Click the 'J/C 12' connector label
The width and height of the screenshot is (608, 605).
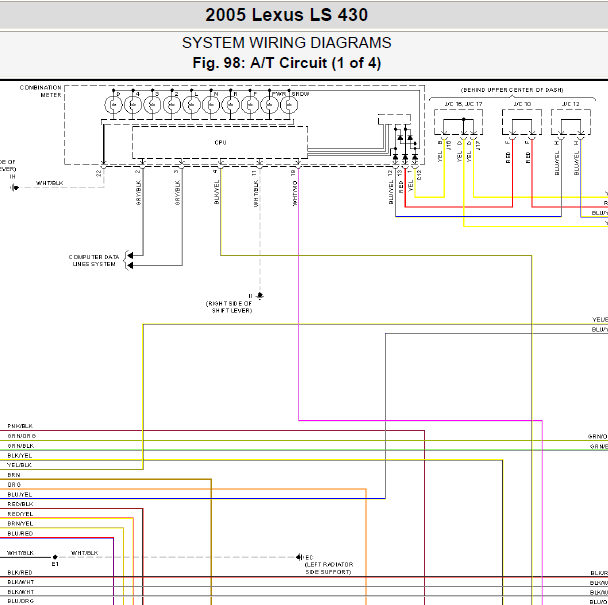[x=571, y=104]
